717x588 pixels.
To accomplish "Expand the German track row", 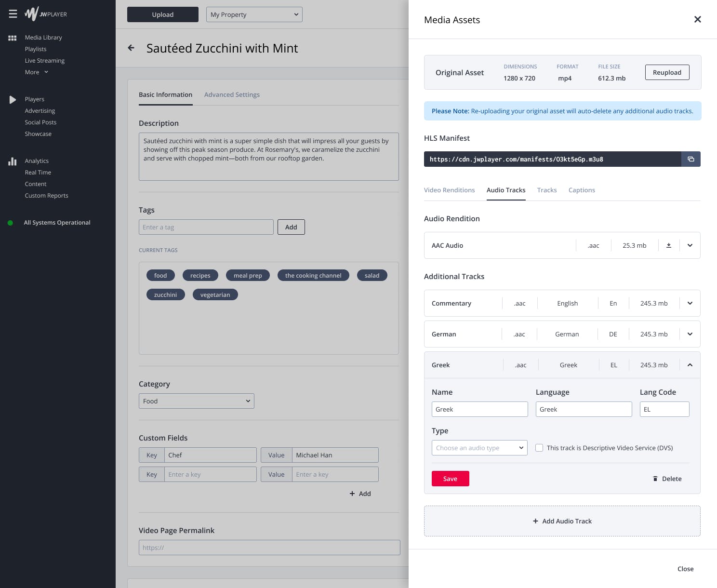I will tap(690, 334).
